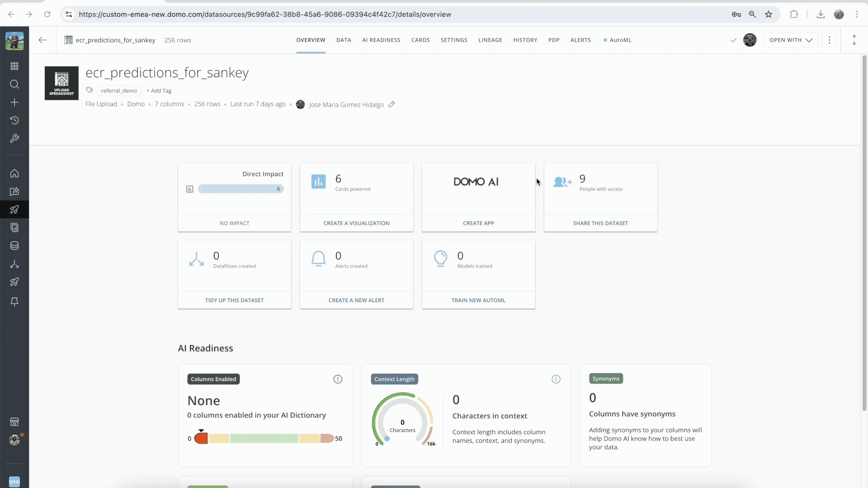The height and width of the screenshot is (488, 868).
Task: Open profile avatar at sidebar bottom
Action: 14,440
